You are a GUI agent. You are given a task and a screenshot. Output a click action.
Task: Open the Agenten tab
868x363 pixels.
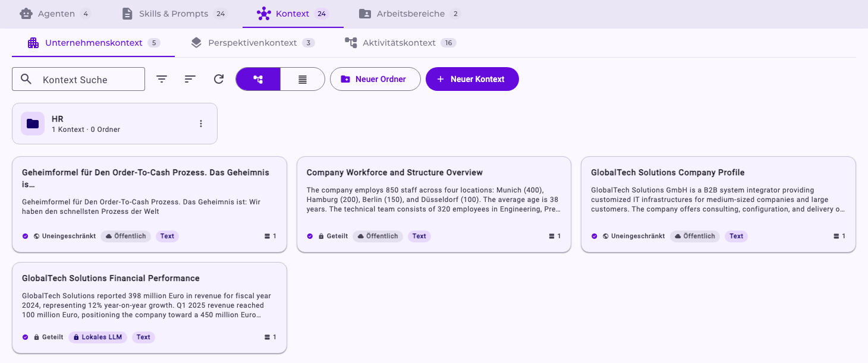(55, 13)
